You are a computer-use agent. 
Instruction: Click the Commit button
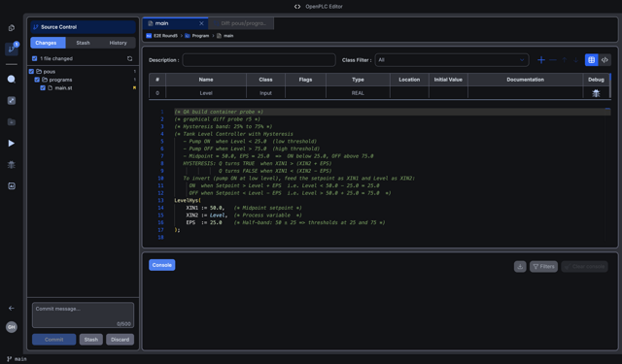click(x=54, y=340)
